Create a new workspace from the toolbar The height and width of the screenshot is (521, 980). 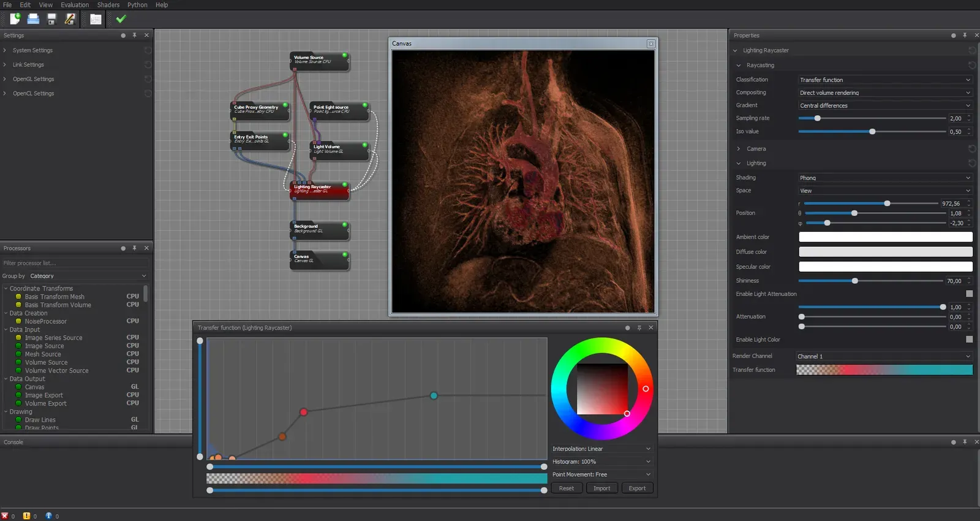click(15, 19)
